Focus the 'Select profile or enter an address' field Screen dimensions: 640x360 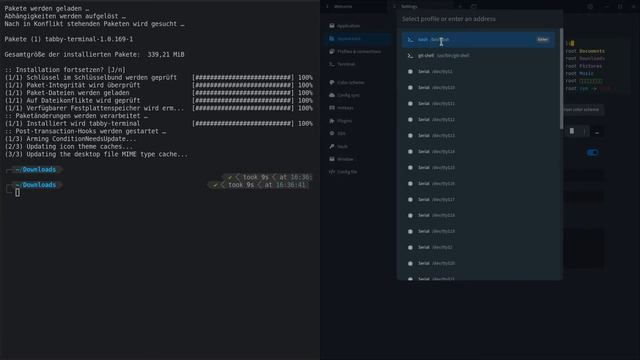(x=480, y=19)
